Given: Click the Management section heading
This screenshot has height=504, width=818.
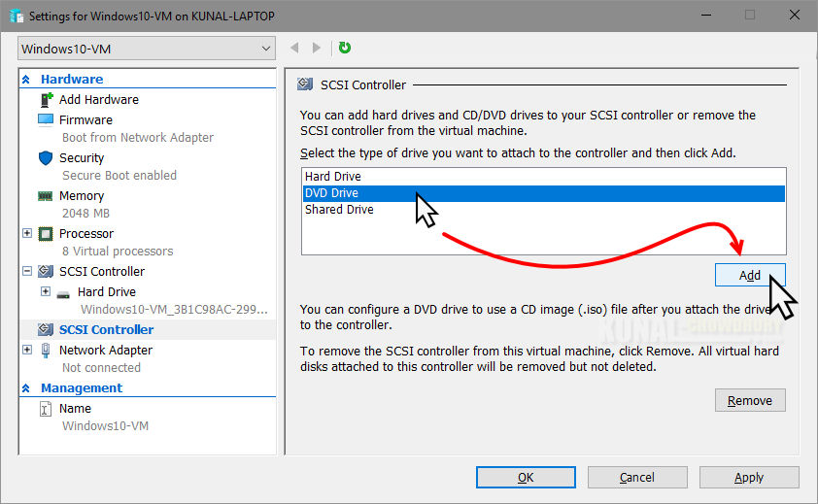Looking at the screenshot, I should coord(82,388).
